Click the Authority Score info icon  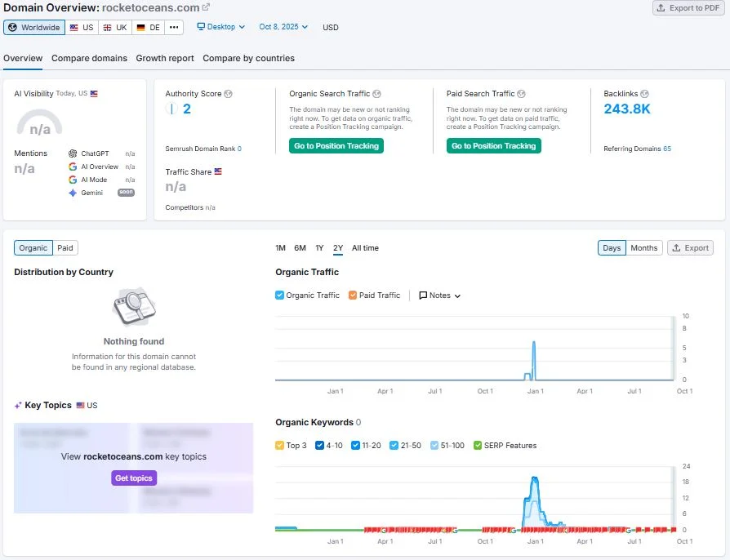click(x=228, y=94)
